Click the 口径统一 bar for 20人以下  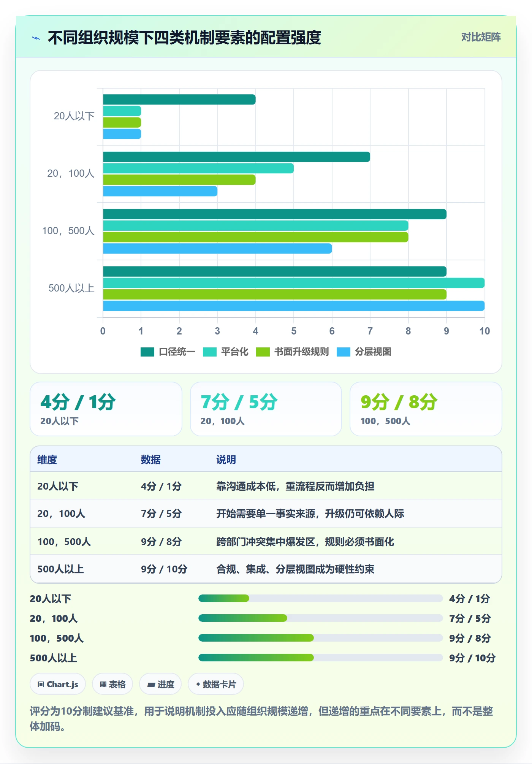coord(179,100)
